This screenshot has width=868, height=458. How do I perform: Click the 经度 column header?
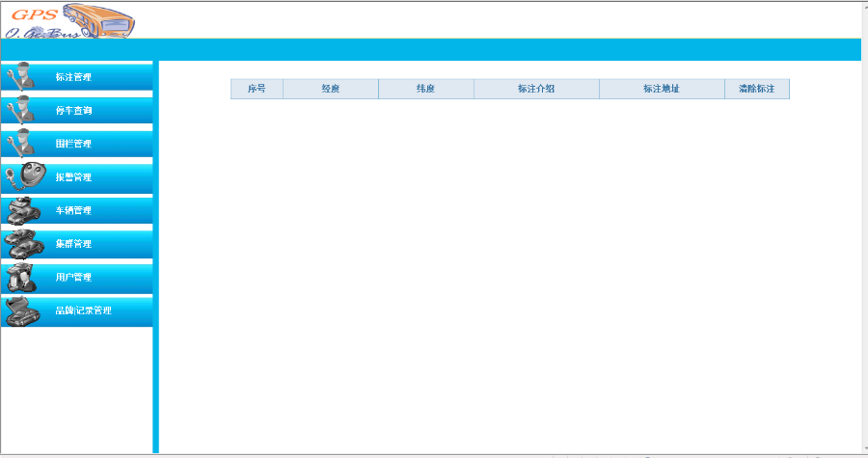point(331,89)
